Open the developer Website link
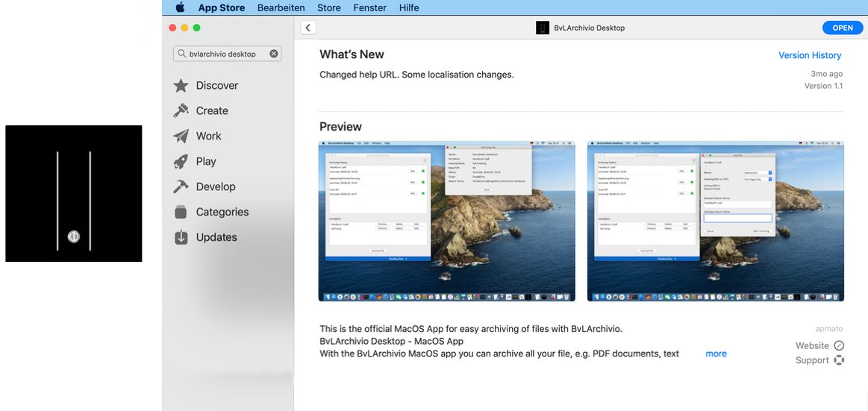 (x=812, y=345)
